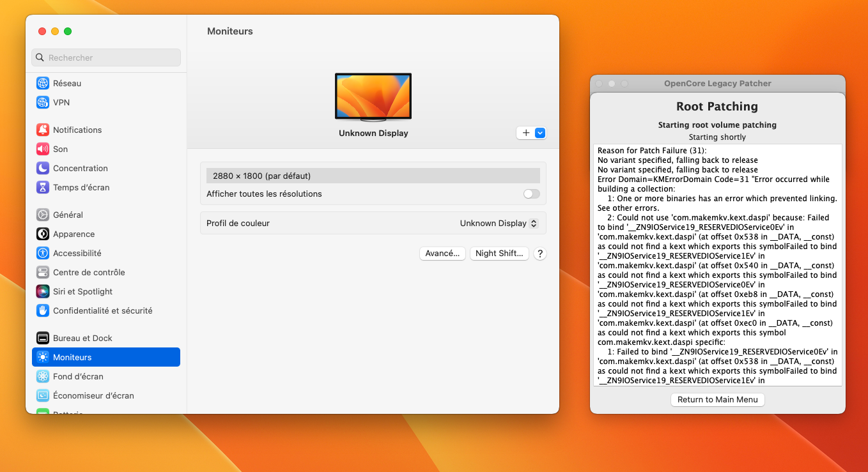Open the Réseau settings pane

point(106,83)
